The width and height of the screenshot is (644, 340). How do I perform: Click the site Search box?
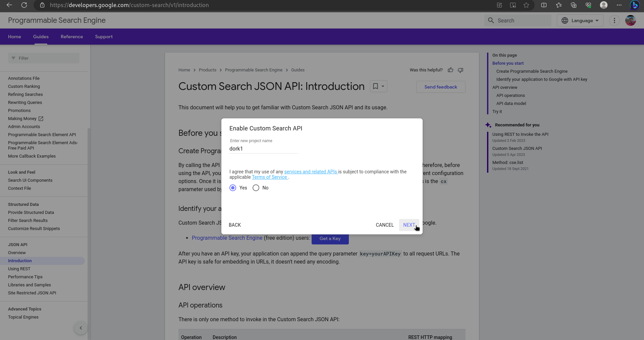tap(518, 20)
